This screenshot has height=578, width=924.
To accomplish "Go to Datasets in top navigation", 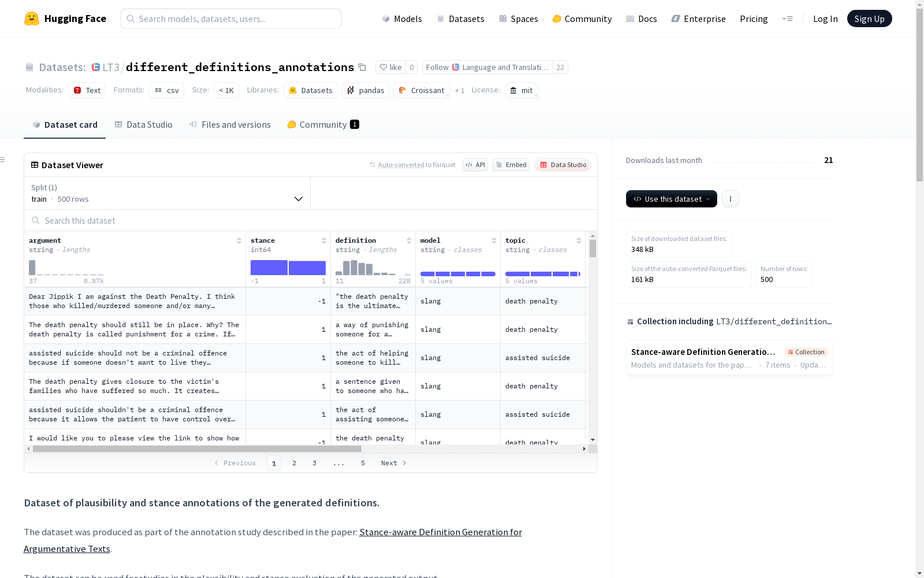I will pyautogui.click(x=460, y=18).
